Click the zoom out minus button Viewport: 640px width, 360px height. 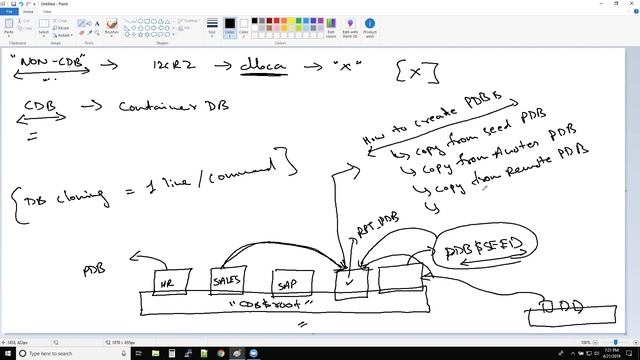tap(596, 342)
